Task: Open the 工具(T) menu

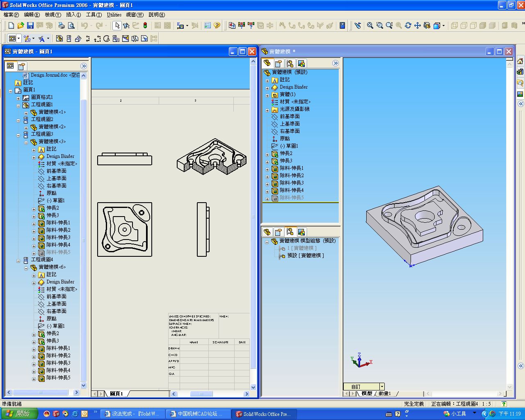Action: (x=94, y=15)
